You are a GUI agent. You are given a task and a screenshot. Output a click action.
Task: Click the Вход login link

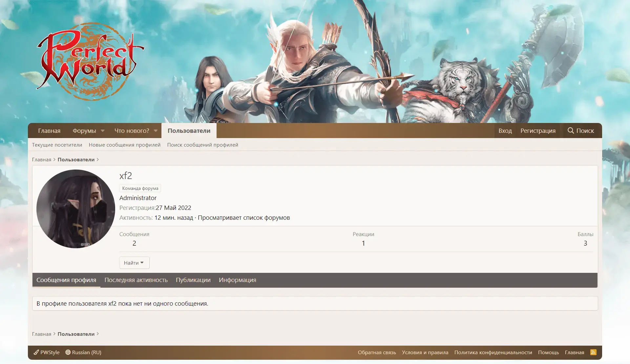click(505, 131)
